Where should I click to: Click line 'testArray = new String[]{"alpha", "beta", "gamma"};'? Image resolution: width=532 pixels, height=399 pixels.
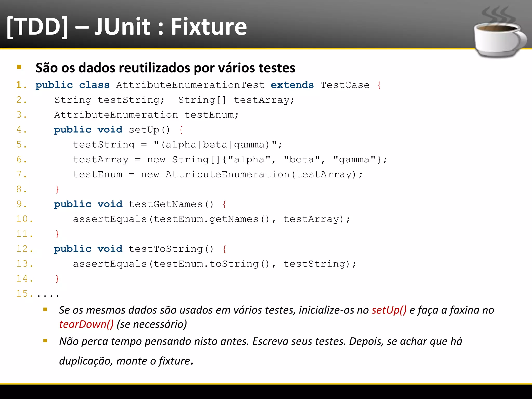pyautogui.click(x=230, y=159)
